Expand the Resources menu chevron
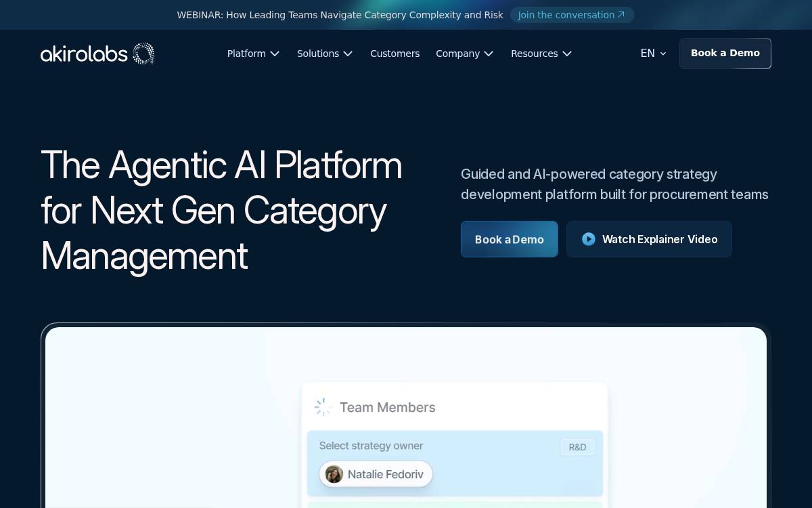 (567, 54)
